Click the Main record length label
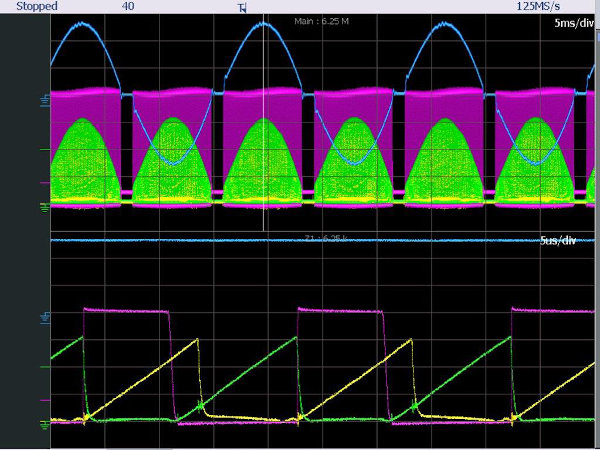Image resolution: width=600 pixels, height=450 pixels. [x=323, y=21]
